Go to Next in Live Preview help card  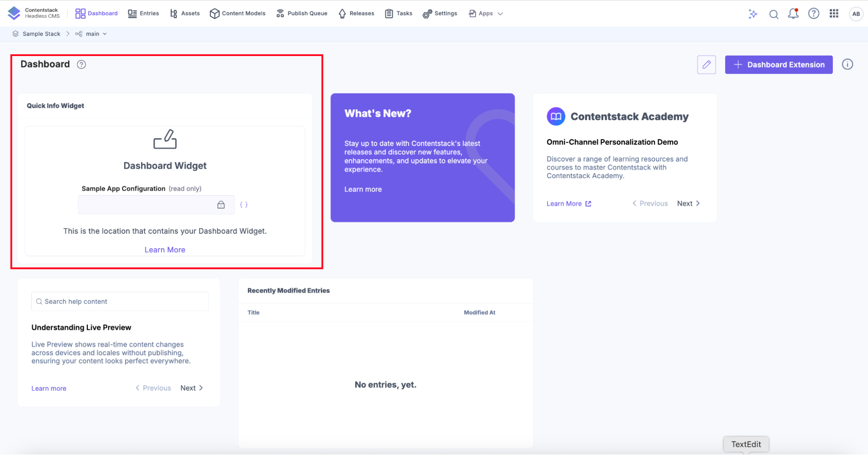click(x=191, y=388)
